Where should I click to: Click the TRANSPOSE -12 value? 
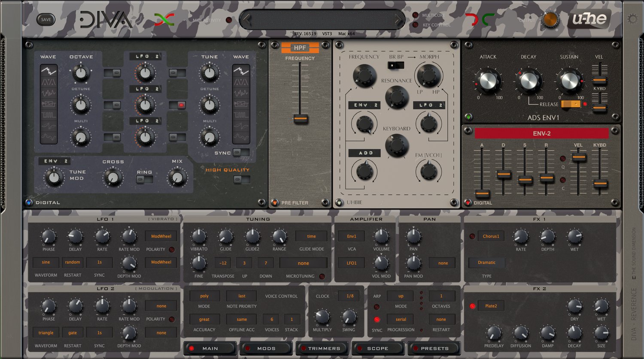click(x=223, y=263)
